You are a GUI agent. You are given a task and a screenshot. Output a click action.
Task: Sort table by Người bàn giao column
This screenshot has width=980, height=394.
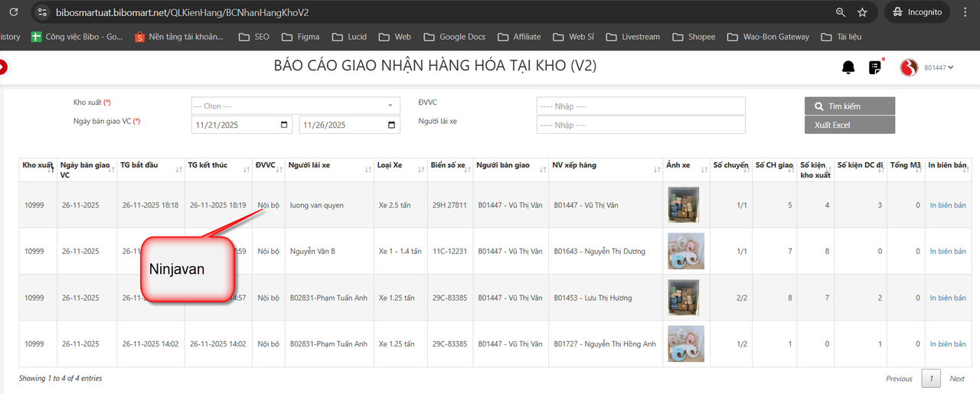[511, 170]
